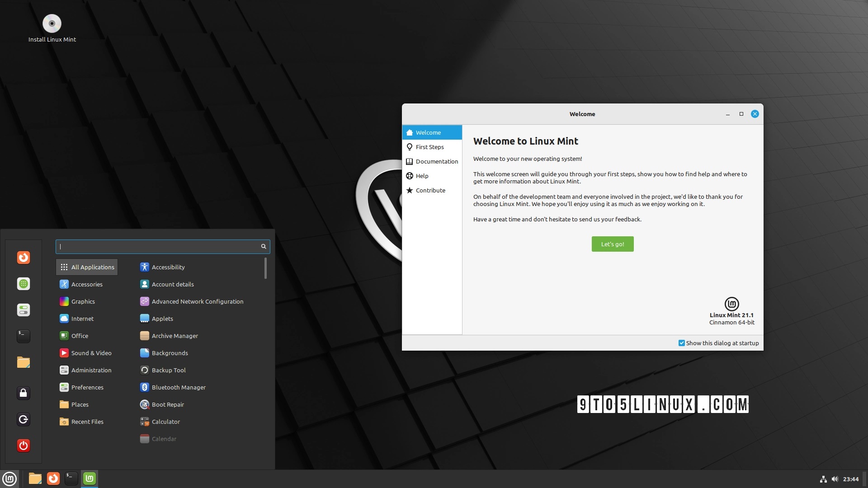Click the Help section in Welcome screen
Viewport: 868px width, 488px height.
[x=421, y=175]
